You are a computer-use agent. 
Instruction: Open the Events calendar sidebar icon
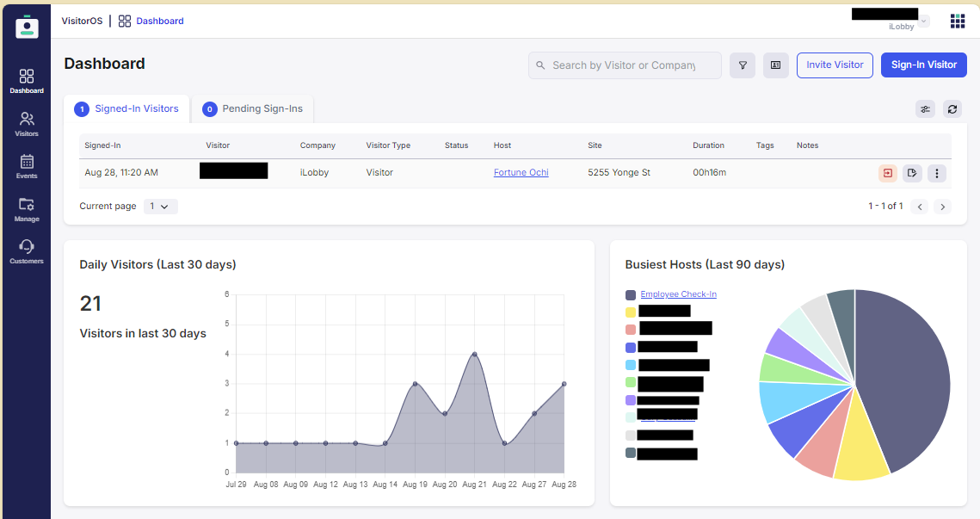coord(27,166)
